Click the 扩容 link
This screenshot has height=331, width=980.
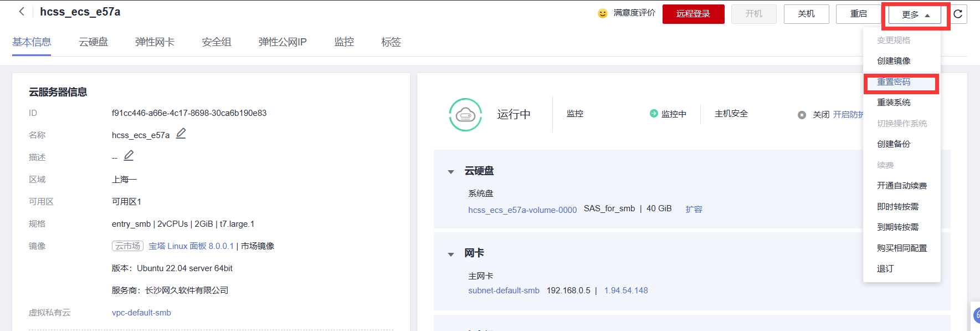pos(694,209)
